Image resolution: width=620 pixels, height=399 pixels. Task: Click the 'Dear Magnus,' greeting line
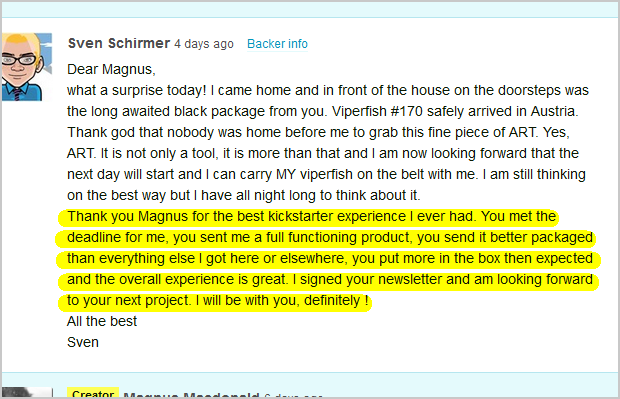click(111, 69)
